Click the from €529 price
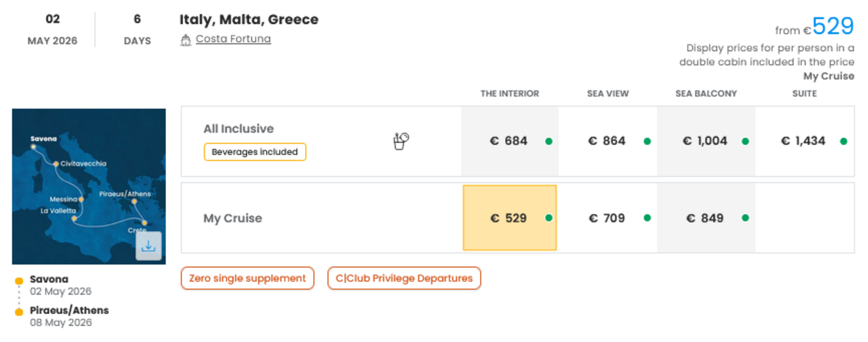868x342 pixels. 832,27
